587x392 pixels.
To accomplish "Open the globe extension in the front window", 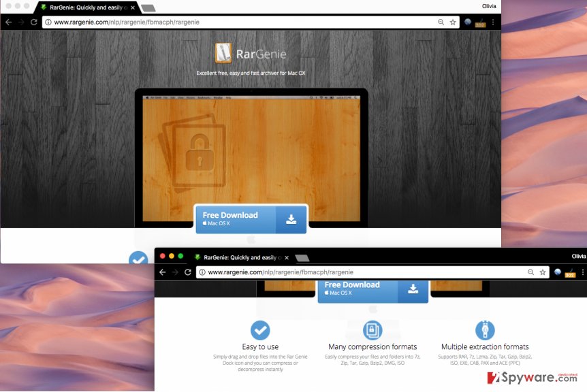I will [558, 272].
